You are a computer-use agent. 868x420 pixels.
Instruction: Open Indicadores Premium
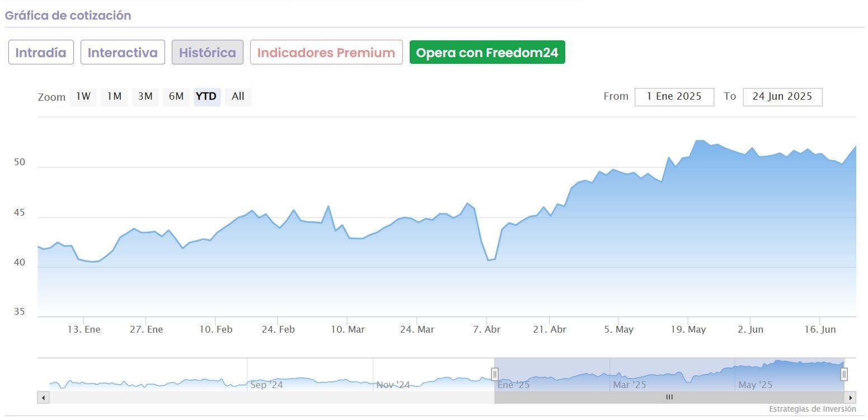[x=326, y=53]
